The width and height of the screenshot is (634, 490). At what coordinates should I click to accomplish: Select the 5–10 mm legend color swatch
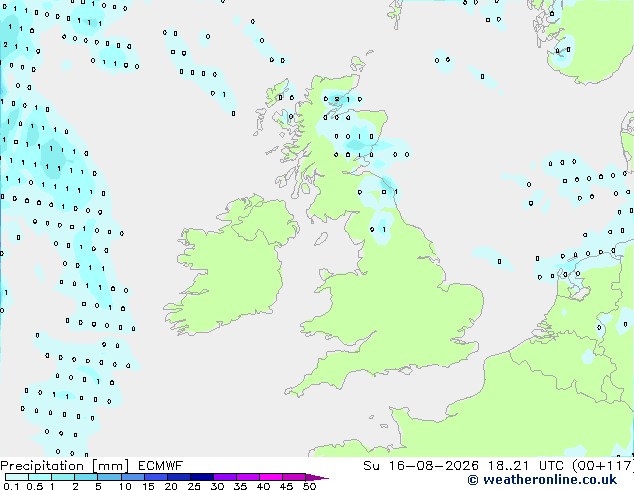(x=109, y=477)
